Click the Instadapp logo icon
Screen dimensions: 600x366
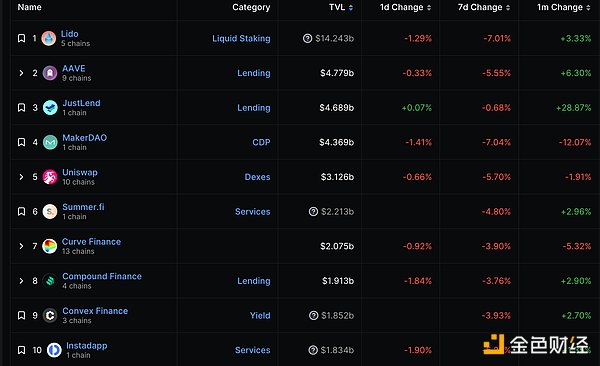click(x=54, y=350)
